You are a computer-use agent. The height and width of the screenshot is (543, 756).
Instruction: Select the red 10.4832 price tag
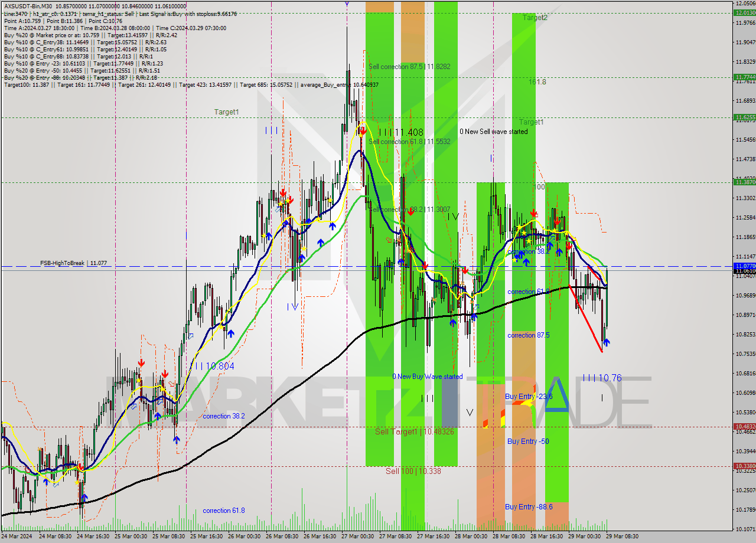744,426
